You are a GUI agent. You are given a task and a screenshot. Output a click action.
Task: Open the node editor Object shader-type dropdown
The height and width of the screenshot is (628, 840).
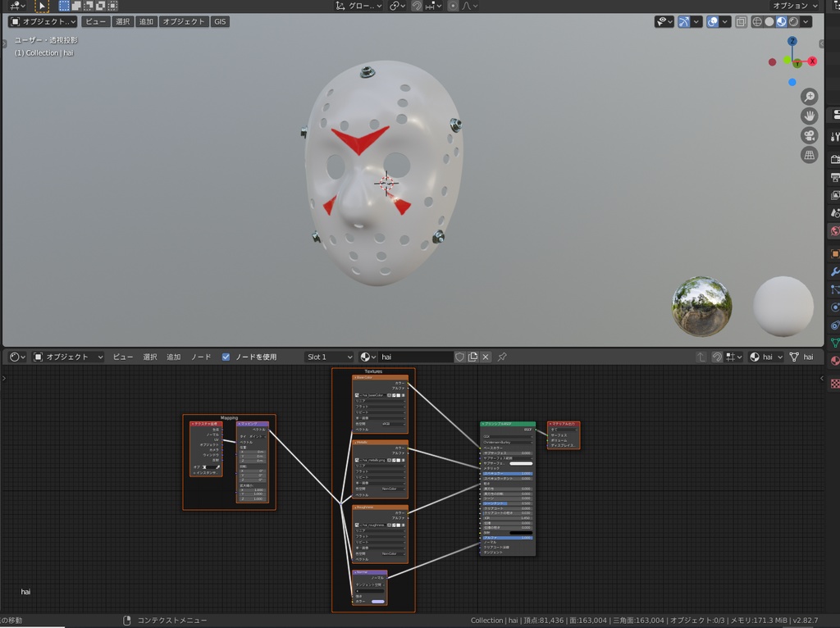(x=68, y=357)
